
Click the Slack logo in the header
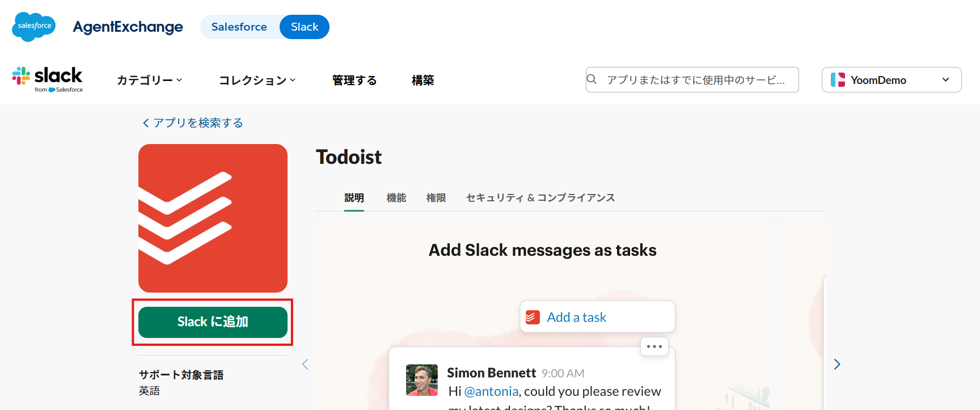(x=48, y=79)
